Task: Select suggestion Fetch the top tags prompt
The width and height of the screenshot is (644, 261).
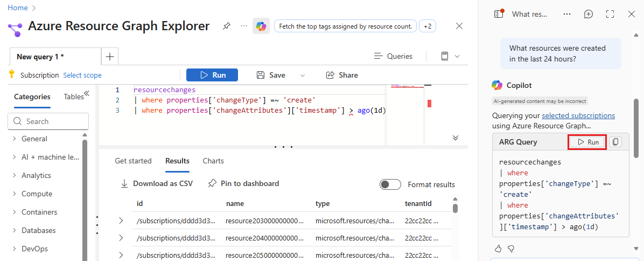Action: tap(345, 26)
